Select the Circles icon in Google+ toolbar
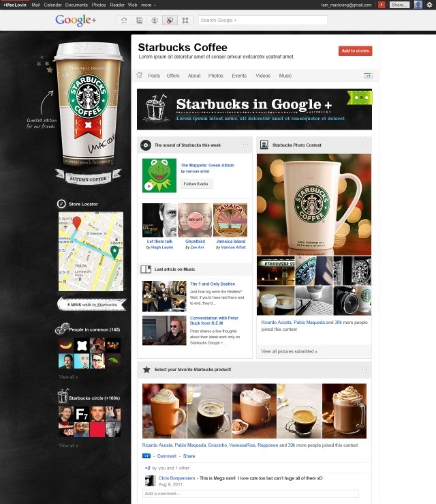436x504 pixels. click(x=170, y=20)
